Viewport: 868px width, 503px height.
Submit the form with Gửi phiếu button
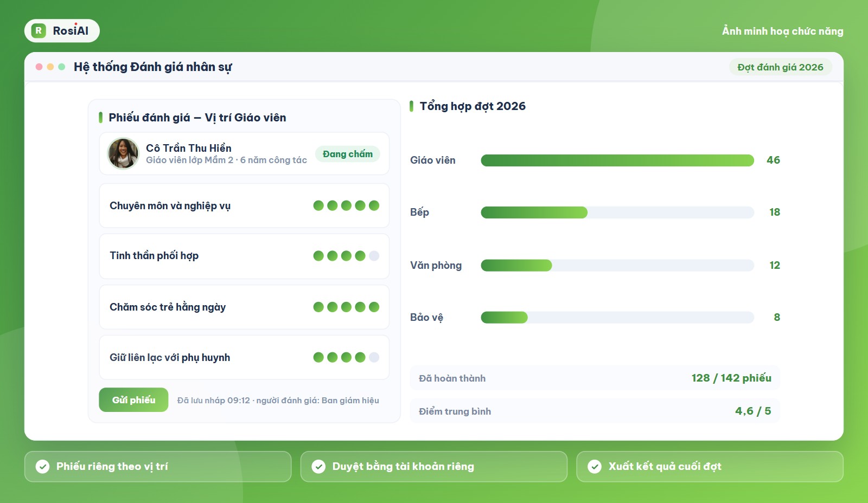tap(133, 400)
